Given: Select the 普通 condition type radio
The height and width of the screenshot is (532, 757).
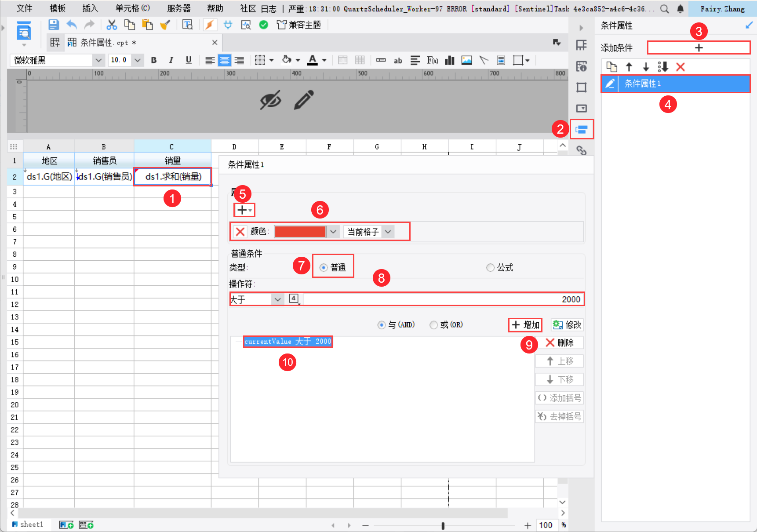Looking at the screenshot, I should [x=324, y=267].
